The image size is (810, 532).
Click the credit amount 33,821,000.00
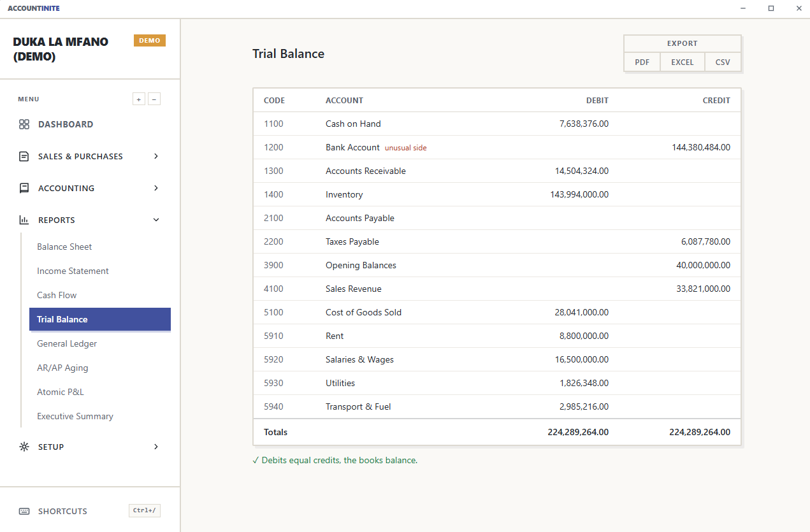point(704,289)
